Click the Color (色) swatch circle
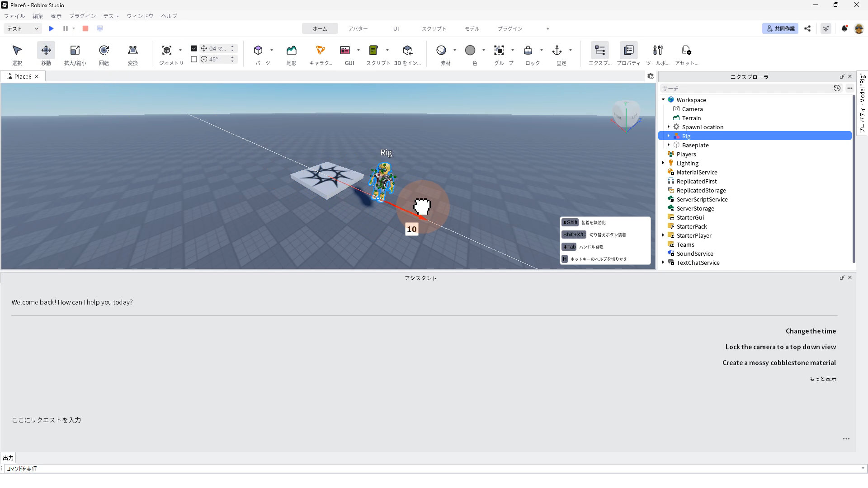This screenshot has width=868, height=488. (470, 50)
